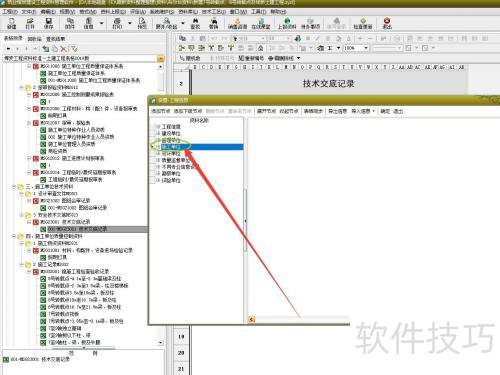Open the 窗口 menu in menu bar
The width and height of the screenshot is (500, 375).
tap(238, 12)
